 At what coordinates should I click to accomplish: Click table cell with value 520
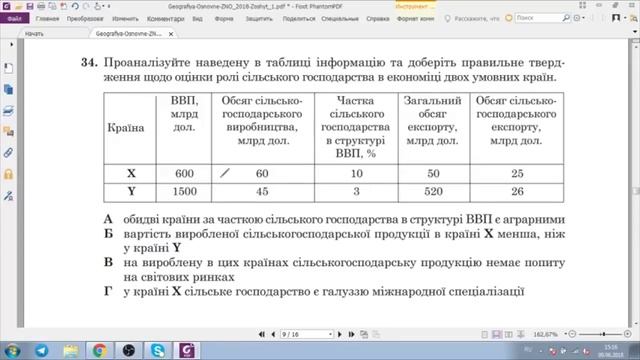pos(433,192)
